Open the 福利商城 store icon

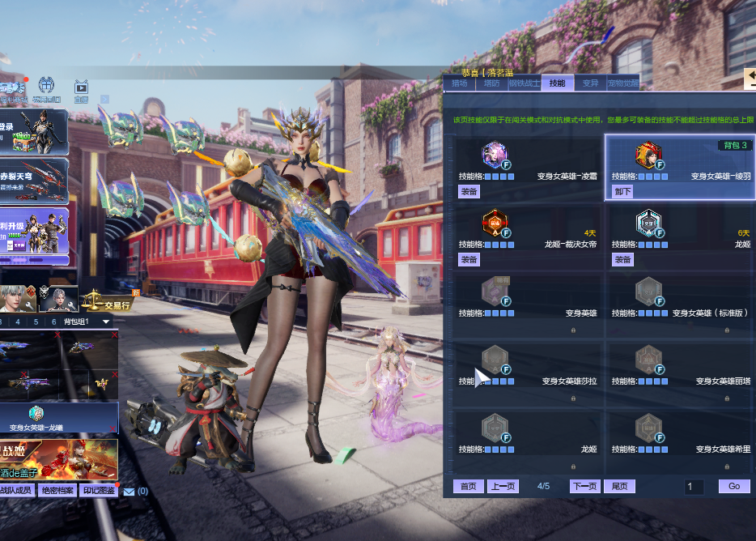coord(13,91)
